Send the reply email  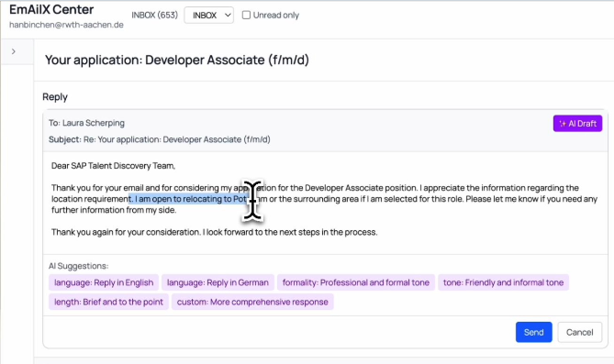534,332
